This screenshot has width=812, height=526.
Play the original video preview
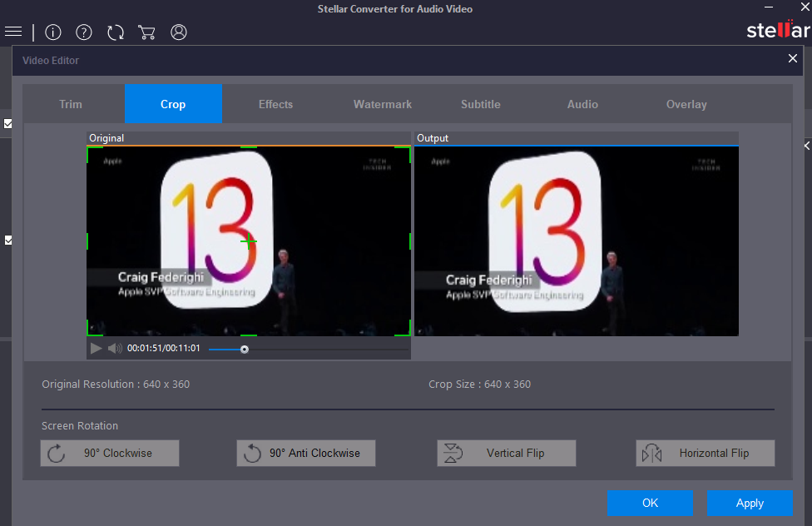tap(96, 348)
